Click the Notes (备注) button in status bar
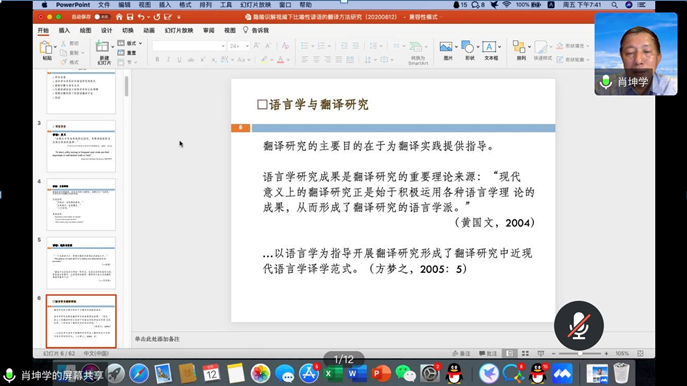Viewport: 687px width, 386px height. pos(461,353)
